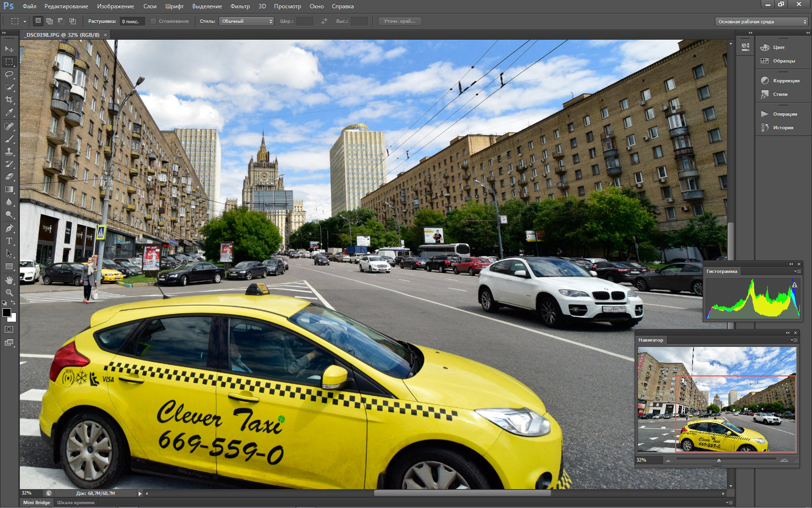
Task: Select the Gradient tool
Action: pyautogui.click(x=9, y=189)
